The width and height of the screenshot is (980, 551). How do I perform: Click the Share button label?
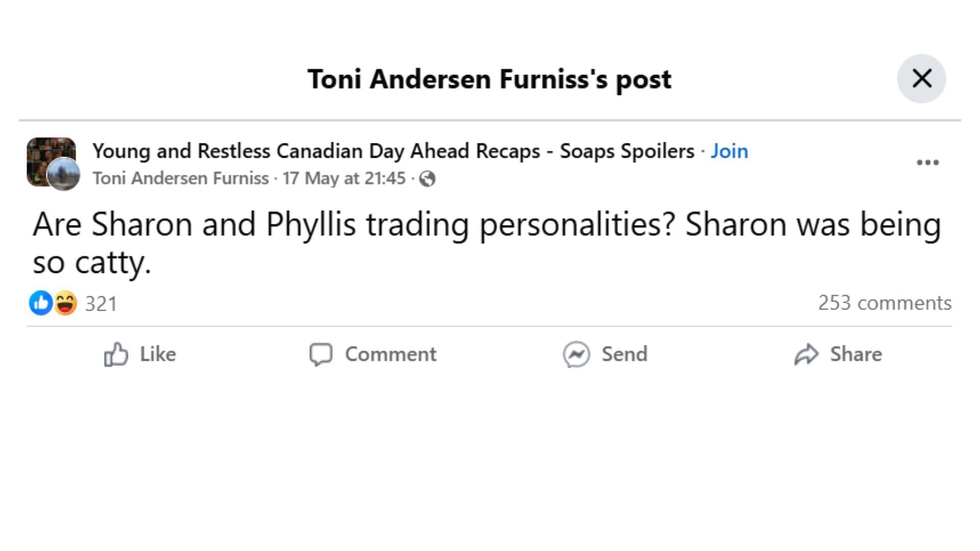(856, 354)
